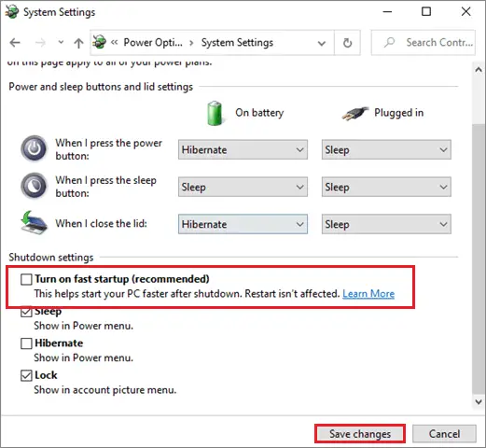Click 'When I close the lid:' label

101,223
